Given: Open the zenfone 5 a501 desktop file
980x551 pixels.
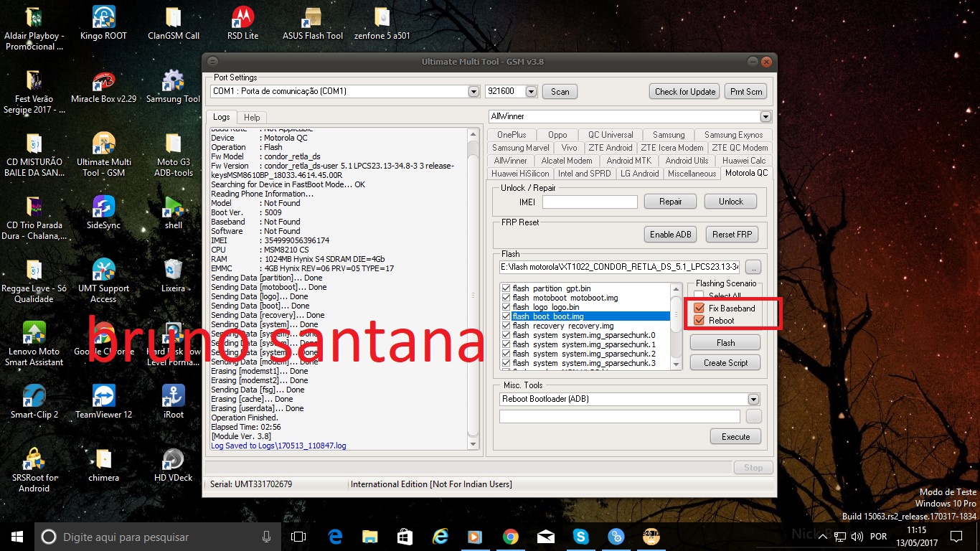Looking at the screenshot, I should click(x=382, y=24).
